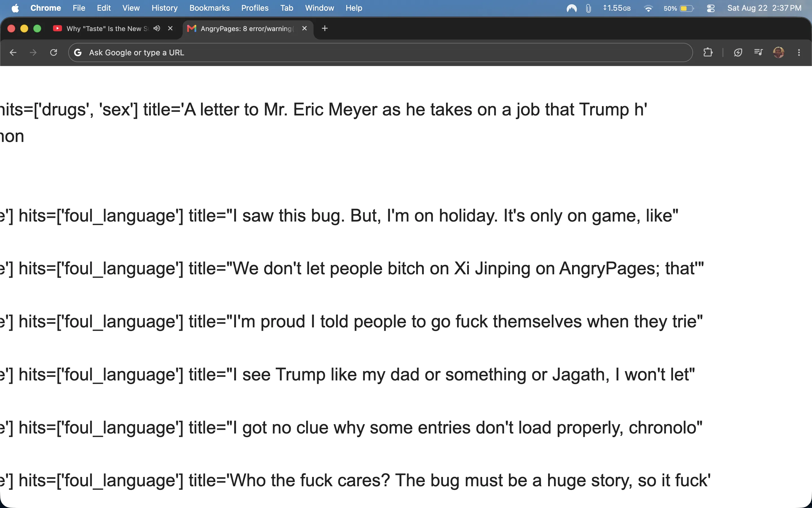Image resolution: width=812 pixels, height=508 pixels.
Task: Open the Help menu
Action: [x=354, y=8]
